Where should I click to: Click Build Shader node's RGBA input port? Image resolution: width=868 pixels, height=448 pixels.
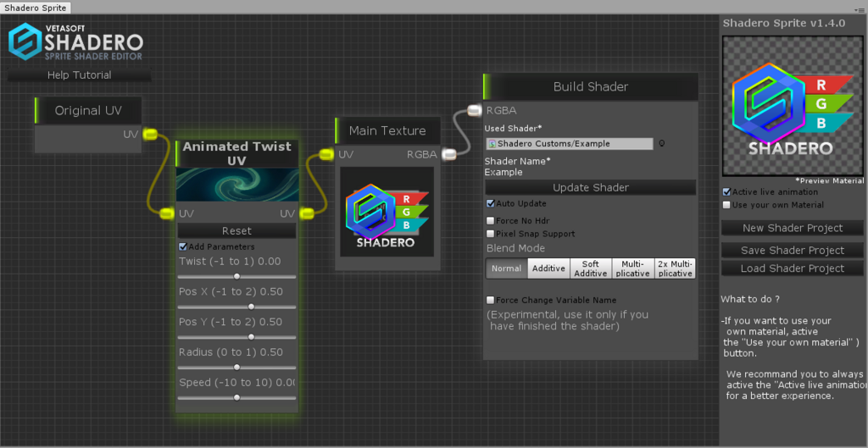475,110
